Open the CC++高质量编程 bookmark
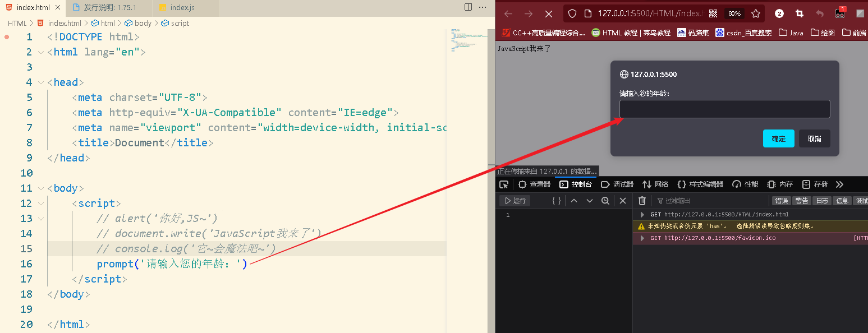Image resolution: width=868 pixels, height=333 pixels. coord(544,33)
